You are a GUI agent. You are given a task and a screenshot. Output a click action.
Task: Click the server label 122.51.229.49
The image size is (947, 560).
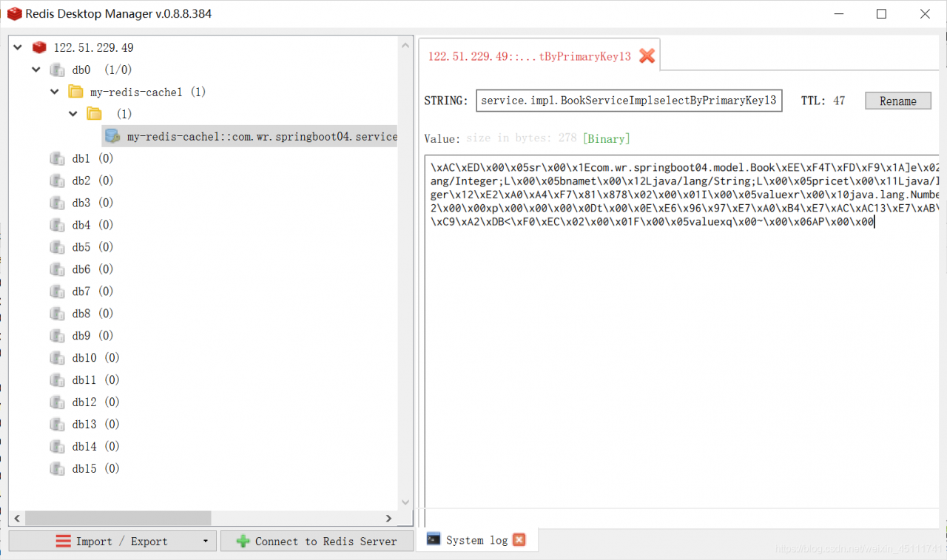click(x=93, y=47)
